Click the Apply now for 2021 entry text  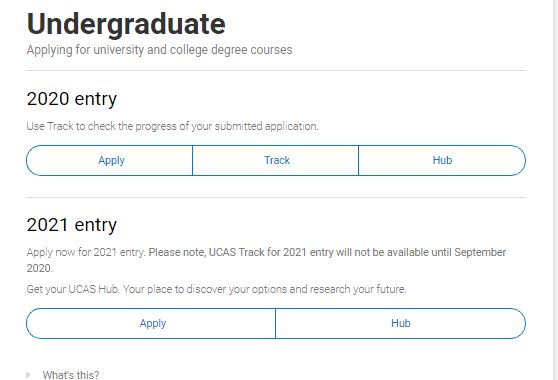pyautogui.click(x=86, y=252)
